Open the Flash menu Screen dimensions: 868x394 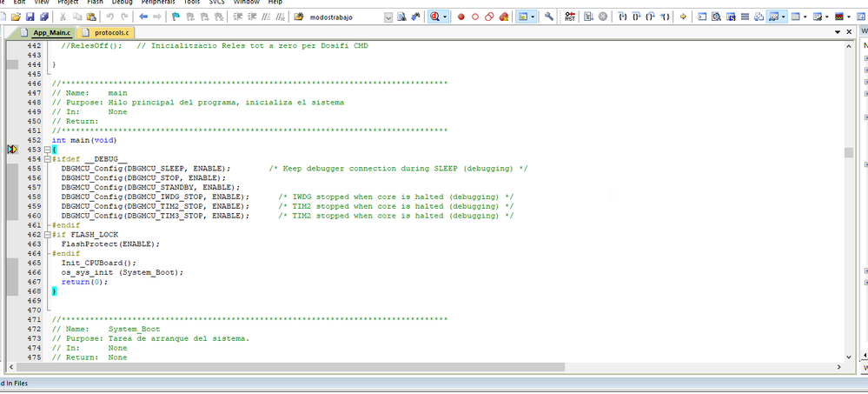pos(95,3)
